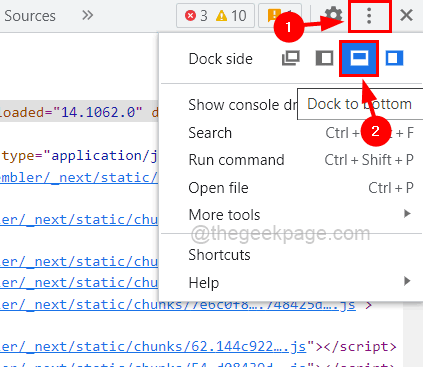This screenshot has width=423, height=367.
Task: Open the Sources tab
Action: [x=30, y=16]
